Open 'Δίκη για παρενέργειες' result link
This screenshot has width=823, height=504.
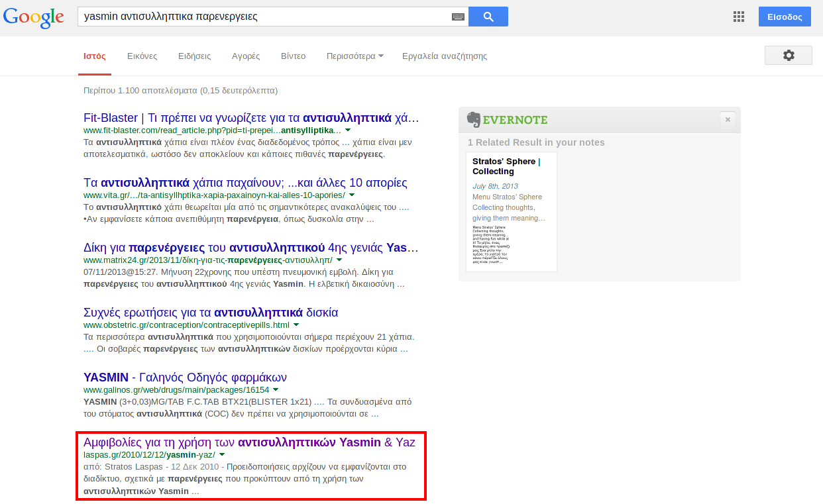(251, 248)
